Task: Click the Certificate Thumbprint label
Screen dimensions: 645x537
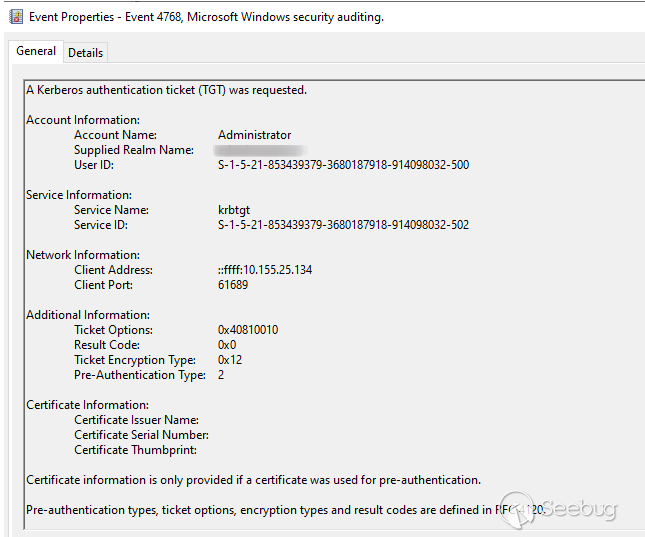Action: (134, 450)
